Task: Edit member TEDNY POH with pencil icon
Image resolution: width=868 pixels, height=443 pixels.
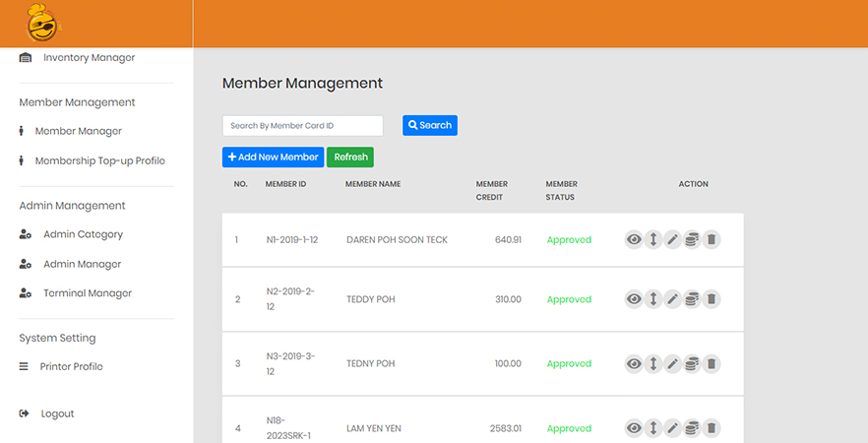Action: click(x=673, y=363)
